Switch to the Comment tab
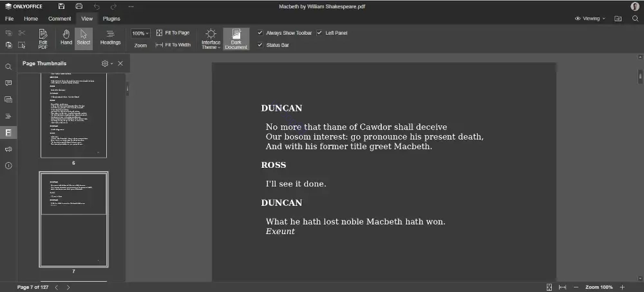This screenshot has width=644, height=292. [x=59, y=19]
